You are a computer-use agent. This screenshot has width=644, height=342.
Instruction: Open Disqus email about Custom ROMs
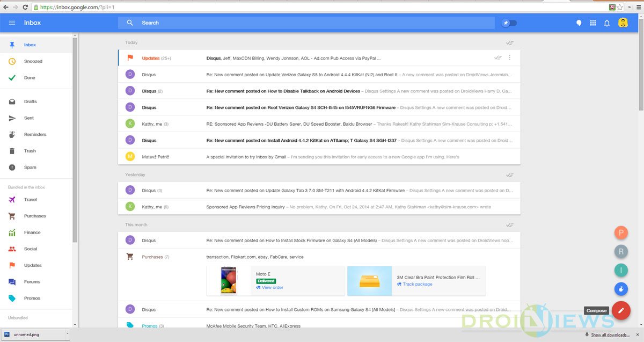[x=319, y=309]
